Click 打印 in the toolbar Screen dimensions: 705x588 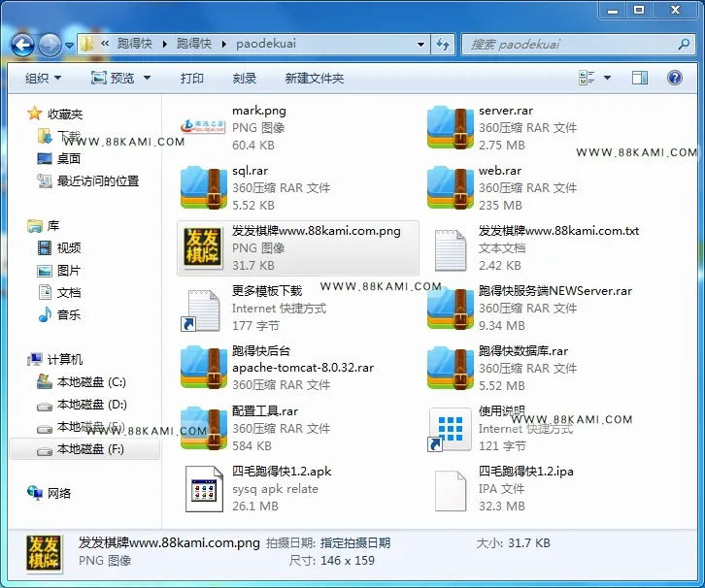coord(192,79)
